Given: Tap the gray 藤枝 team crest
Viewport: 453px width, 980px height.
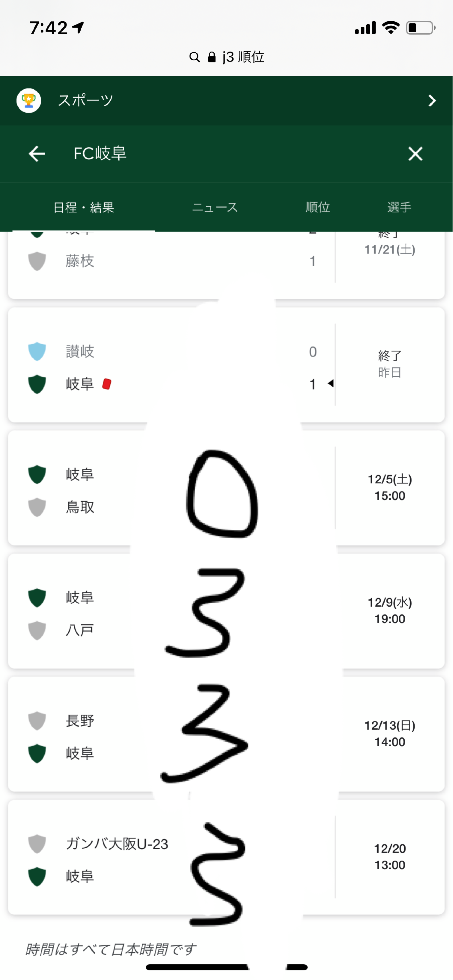Looking at the screenshot, I should coord(37,261).
